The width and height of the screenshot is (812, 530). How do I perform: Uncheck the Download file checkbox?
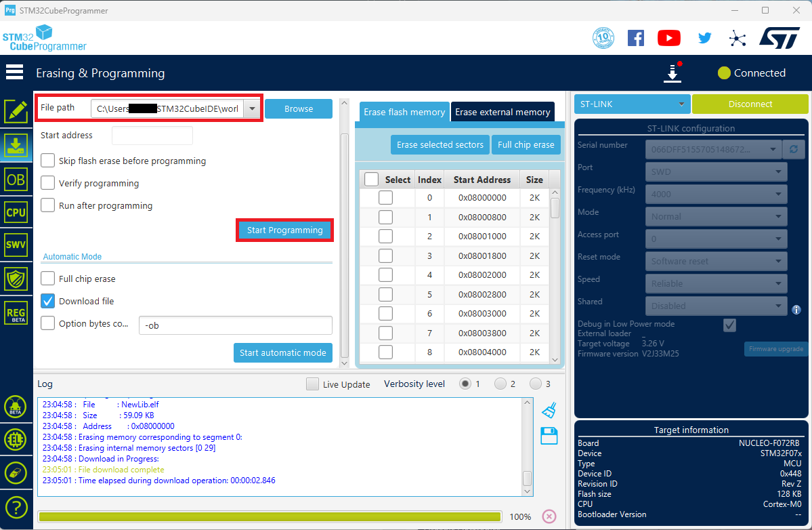tap(47, 300)
